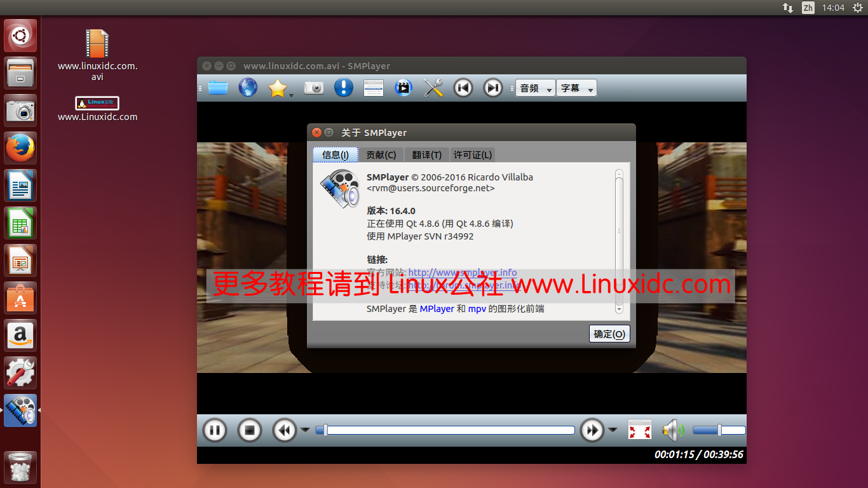Screen dimensions: 868x488
Task: Rewind using the rewind button
Action: [x=285, y=430]
